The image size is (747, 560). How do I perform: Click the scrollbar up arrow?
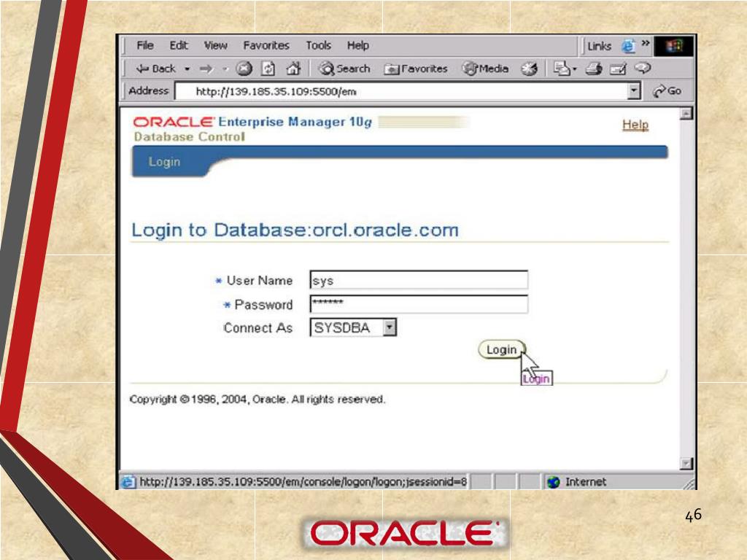(686, 114)
